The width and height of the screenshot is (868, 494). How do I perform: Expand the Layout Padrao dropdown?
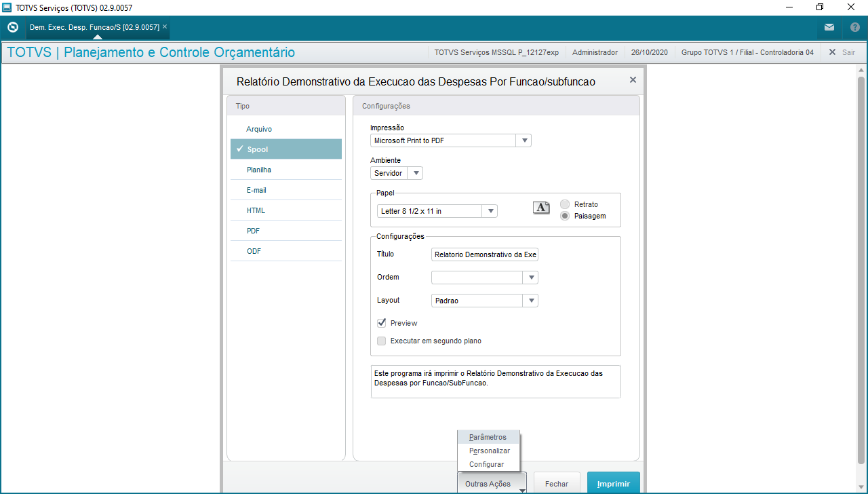click(x=531, y=301)
